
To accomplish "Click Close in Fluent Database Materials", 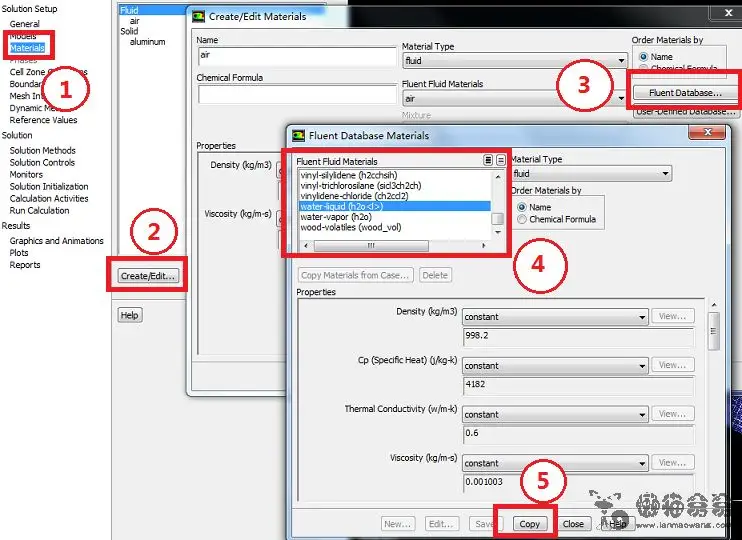I will click(573, 524).
